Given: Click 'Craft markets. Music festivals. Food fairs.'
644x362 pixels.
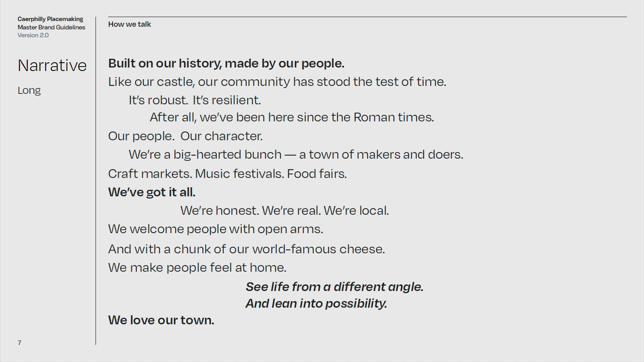Looking at the screenshot, I should [228, 174].
